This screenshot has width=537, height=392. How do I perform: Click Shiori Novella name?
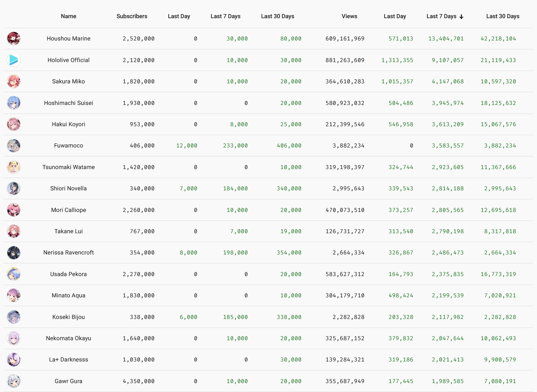[69, 188]
